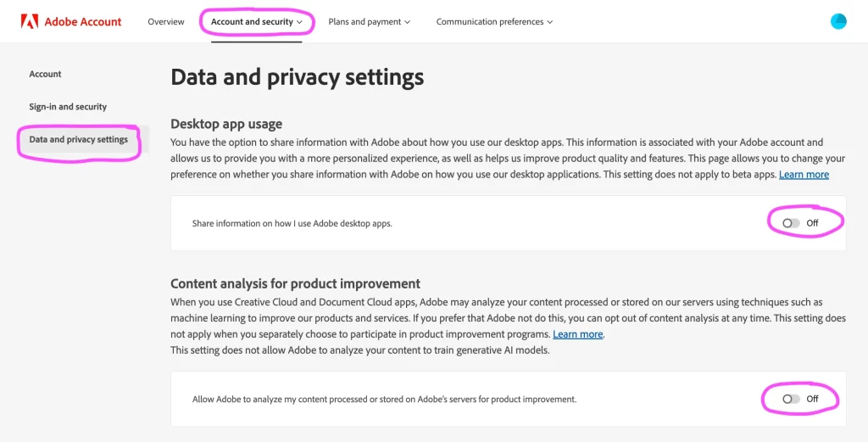Select Data and privacy settings in the sidebar
This screenshot has width=868, height=442.
tap(78, 139)
